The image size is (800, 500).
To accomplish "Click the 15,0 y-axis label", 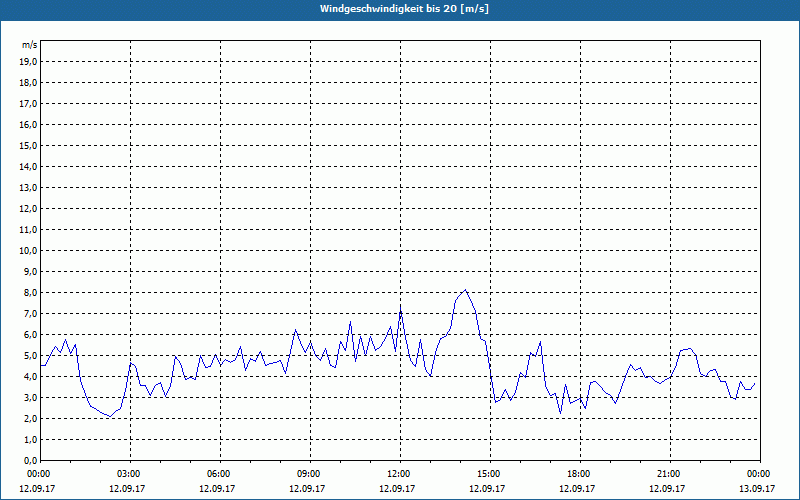I will click(29, 145).
